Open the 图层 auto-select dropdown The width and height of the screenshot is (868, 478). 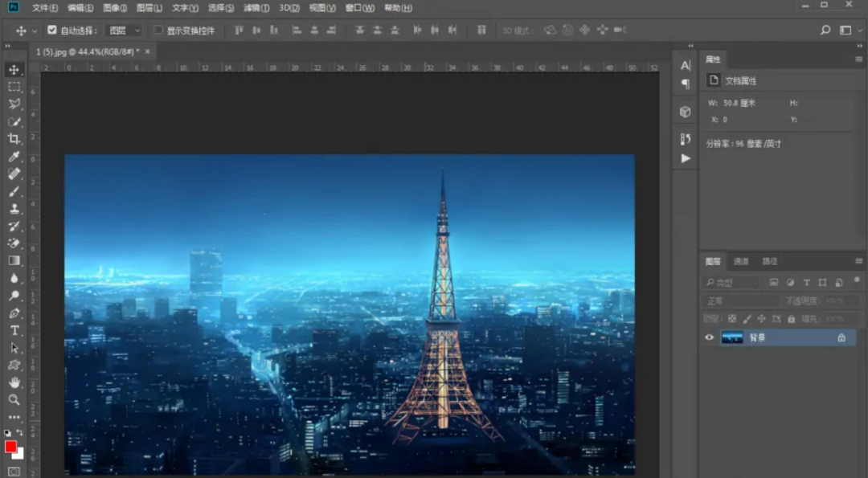click(x=125, y=31)
